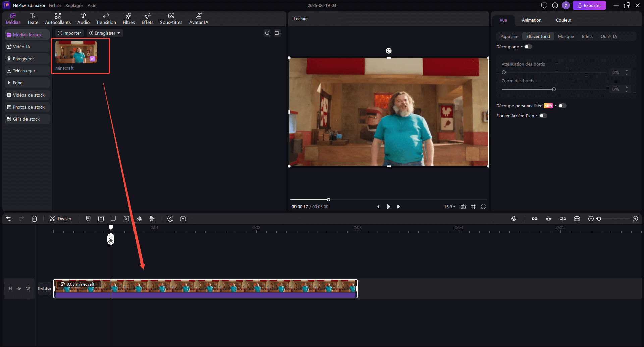Viewport: 644px width, 347px height.
Task: Zoom out the timeline
Action: [591, 219]
